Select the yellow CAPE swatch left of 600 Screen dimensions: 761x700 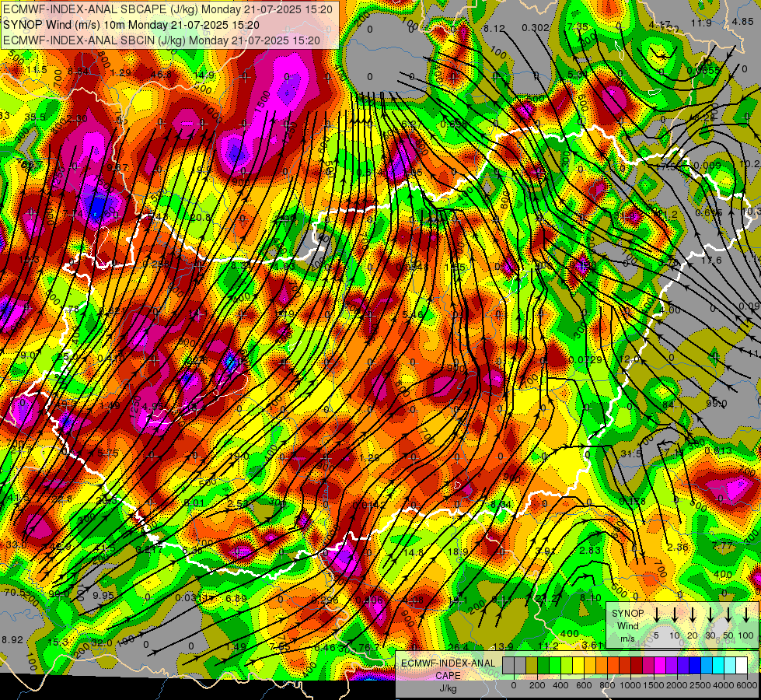tap(578, 665)
